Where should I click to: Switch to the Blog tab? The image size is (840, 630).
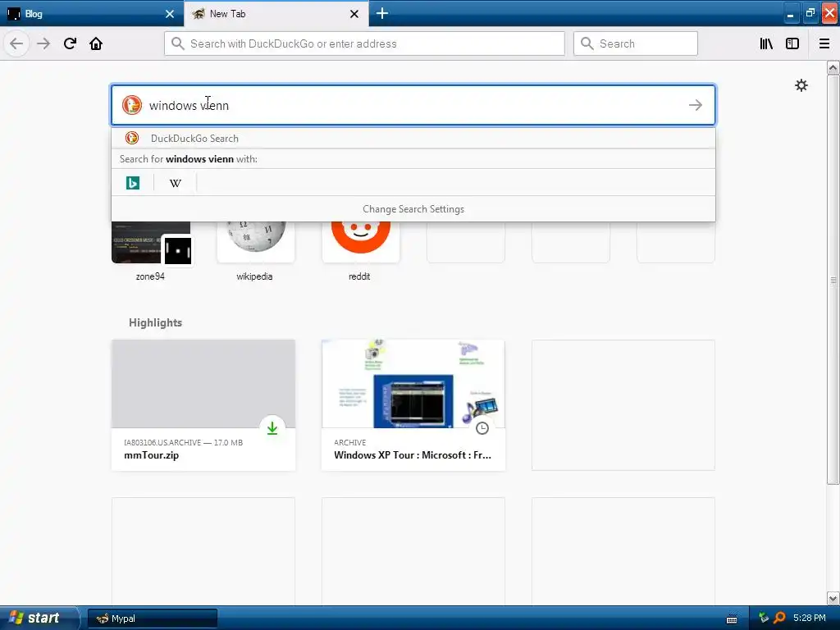[x=92, y=14]
